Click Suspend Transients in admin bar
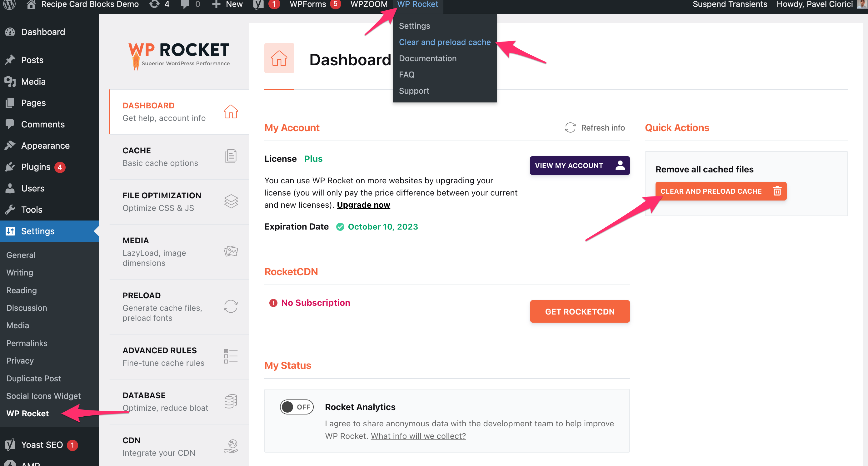Viewport: 868px width, 466px height. click(x=730, y=4)
